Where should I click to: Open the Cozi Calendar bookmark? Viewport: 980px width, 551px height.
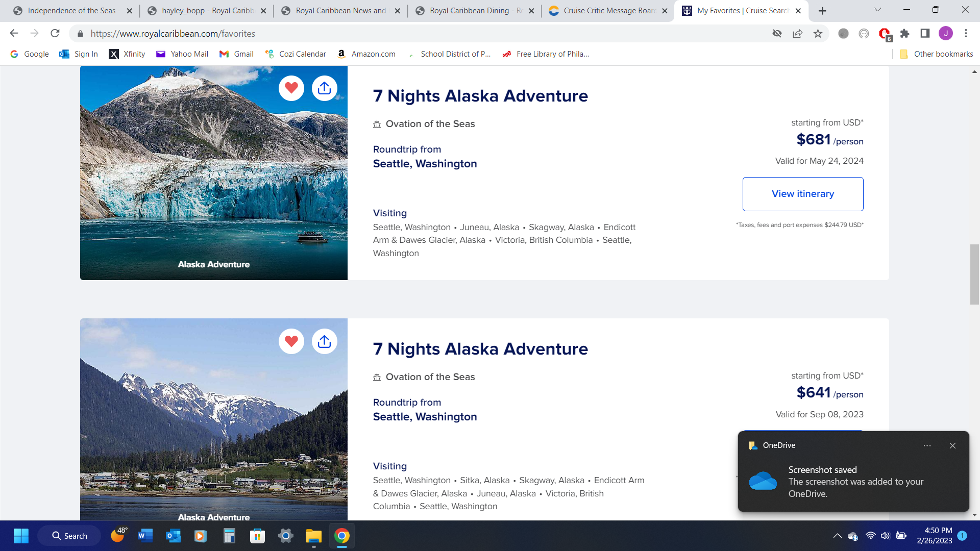[296, 54]
